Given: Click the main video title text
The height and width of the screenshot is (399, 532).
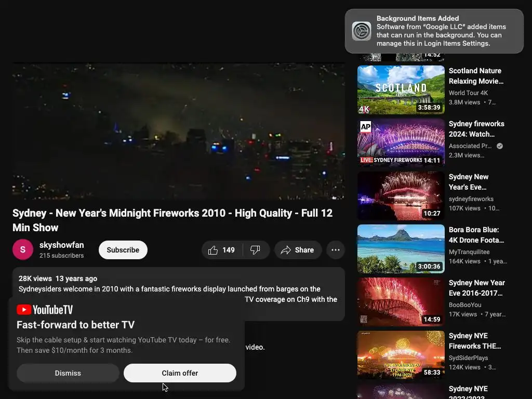Looking at the screenshot, I should pos(172,220).
